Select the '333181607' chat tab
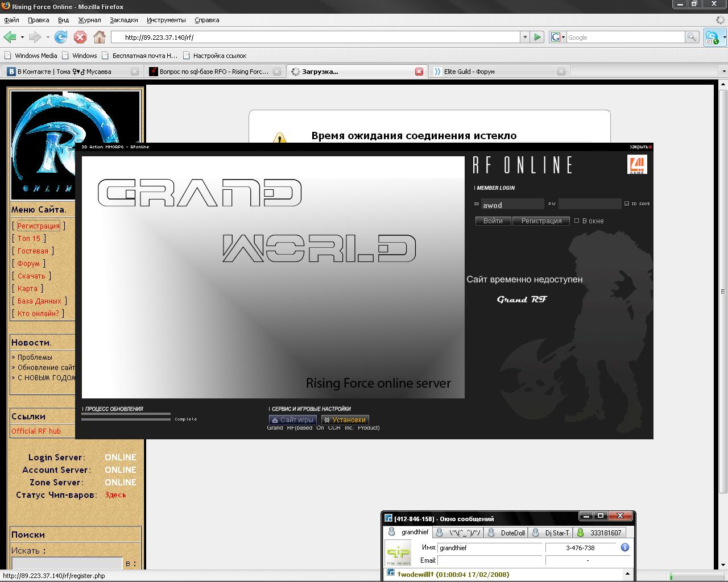The height and width of the screenshot is (582, 728). (x=599, y=533)
